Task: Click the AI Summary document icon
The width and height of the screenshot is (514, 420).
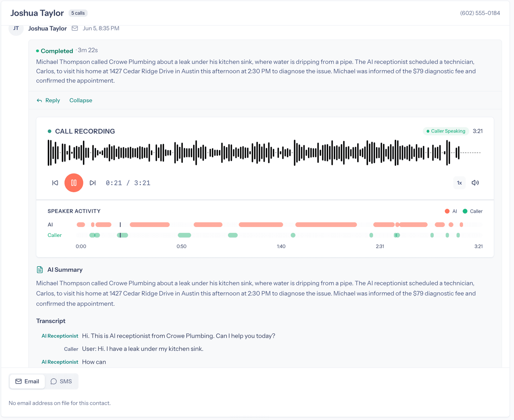Action: point(40,270)
